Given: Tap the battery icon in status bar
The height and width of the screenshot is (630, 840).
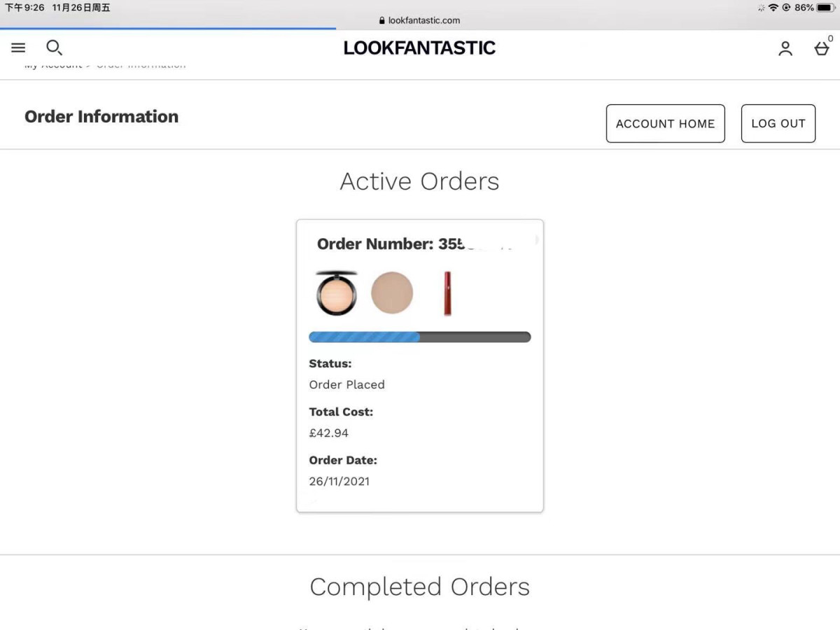Looking at the screenshot, I should [826, 8].
